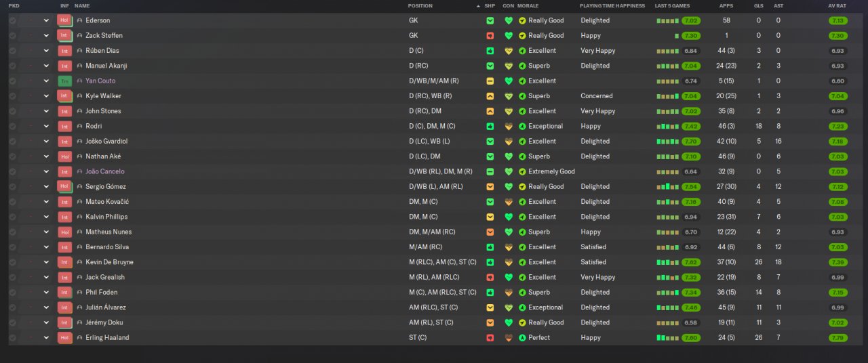The height and width of the screenshot is (363, 868).
Task: Sort by Playing Time Happiness header
Action: tap(612, 5)
